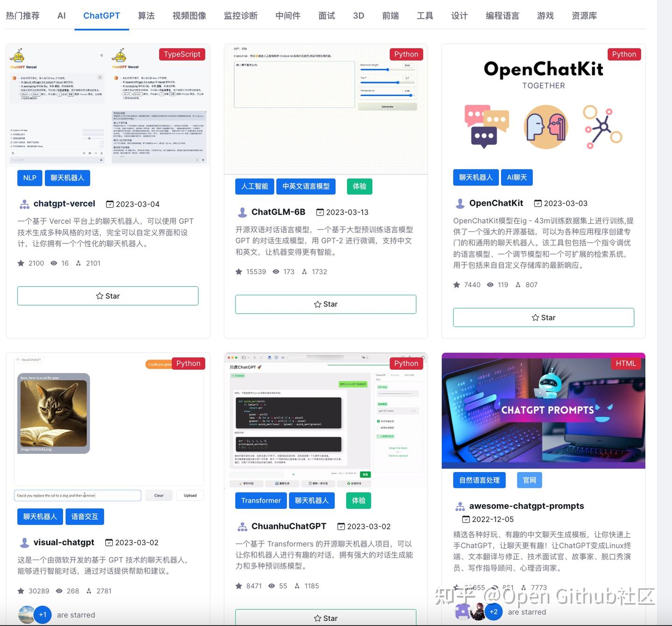This screenshot has height=626, width=672.
Task: Click the 官网 link on awesome-chatgpt-prompts
Action: tap(529, 480)
